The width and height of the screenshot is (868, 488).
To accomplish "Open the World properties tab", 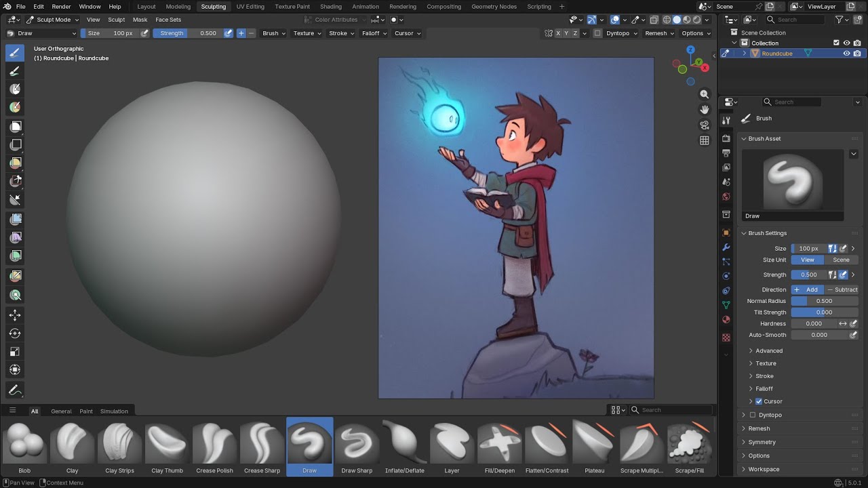I will [x=726, y=197].
